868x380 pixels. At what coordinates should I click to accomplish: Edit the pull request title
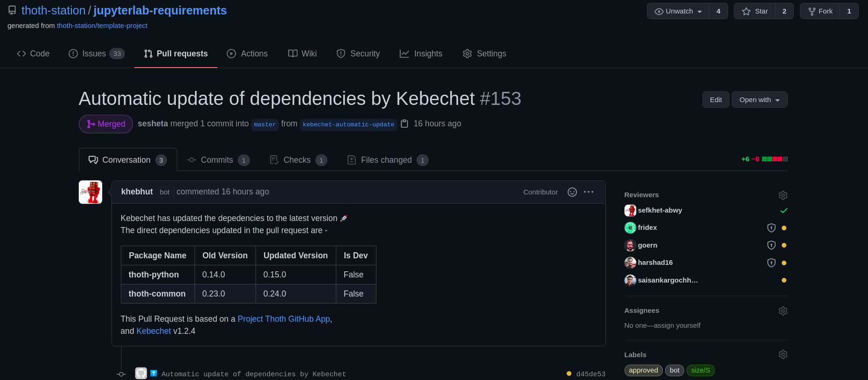715,100
